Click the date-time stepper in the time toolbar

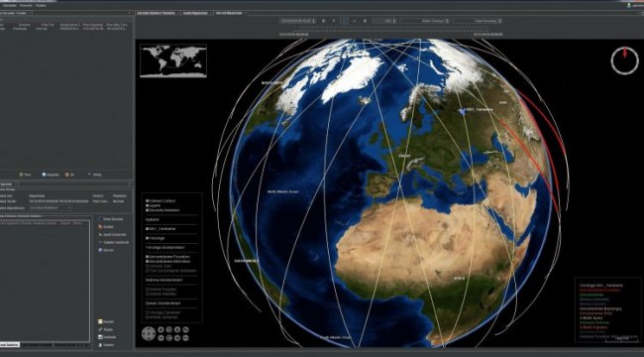[x=298, y=21]
